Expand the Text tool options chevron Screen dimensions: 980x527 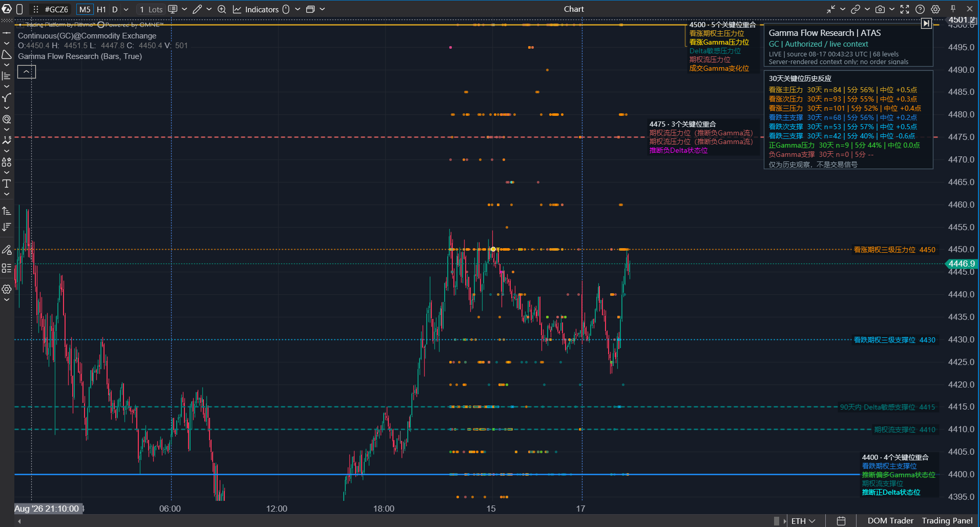click(7, 194)
